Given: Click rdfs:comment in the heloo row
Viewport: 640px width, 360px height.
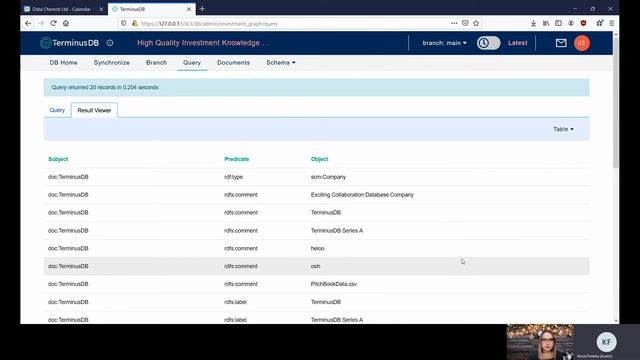Looking at the screenshot, I should pyautogui.click(x=241, y=248).
